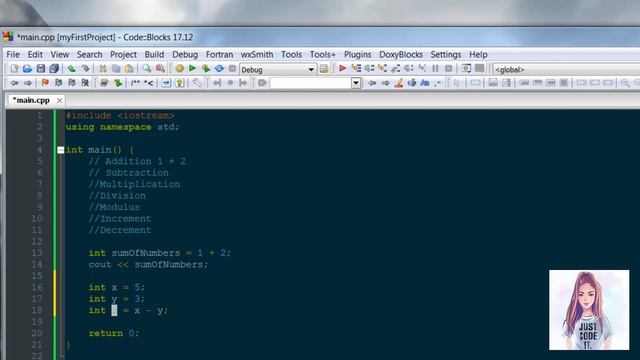Open the Tools menu
Viewport: 640px width, 360px height.
[x=291, y=54]
